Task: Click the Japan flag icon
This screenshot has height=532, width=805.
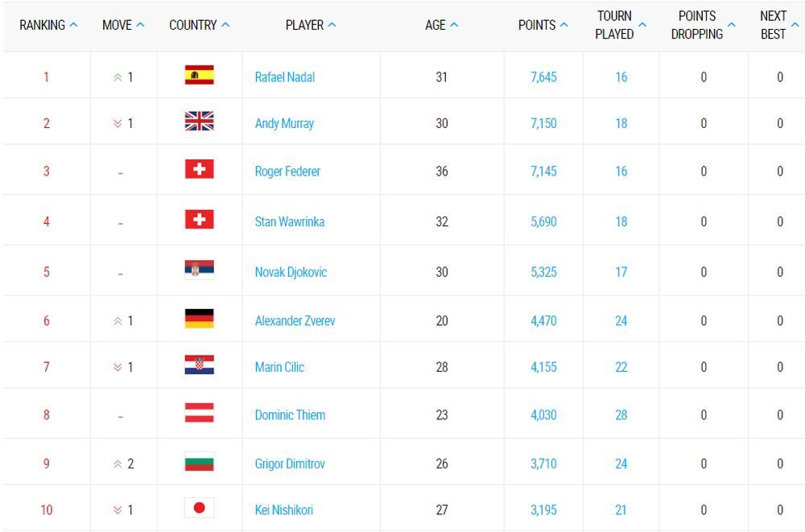Action: (x=199, y=508)
